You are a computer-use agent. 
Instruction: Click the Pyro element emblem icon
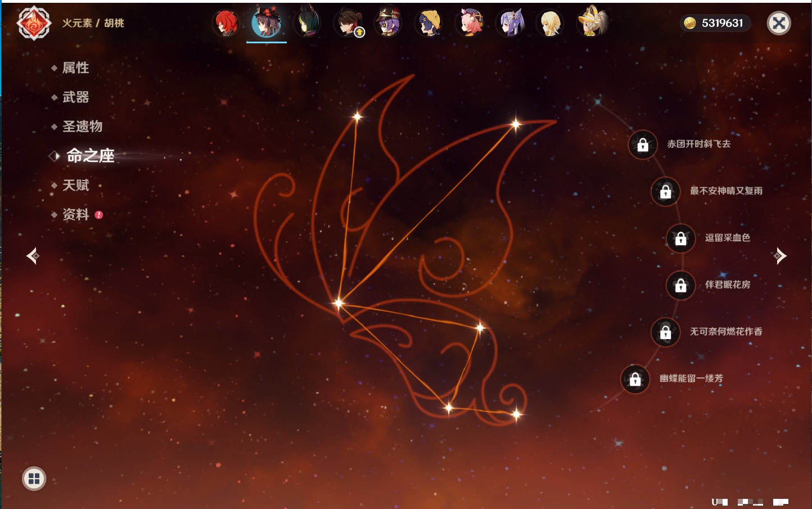pyautogui.click(x=34, y=23)
